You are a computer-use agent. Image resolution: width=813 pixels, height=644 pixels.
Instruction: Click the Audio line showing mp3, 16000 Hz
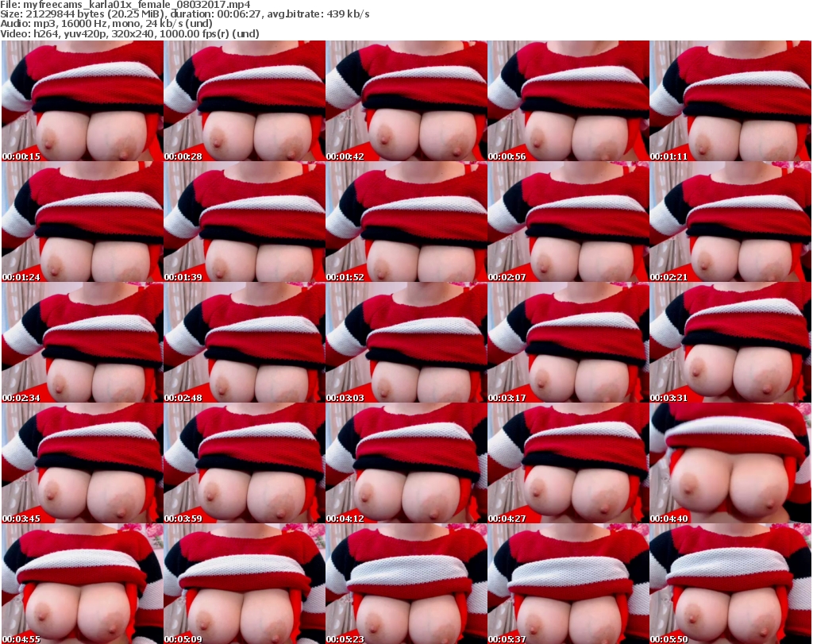pos(106,24)
